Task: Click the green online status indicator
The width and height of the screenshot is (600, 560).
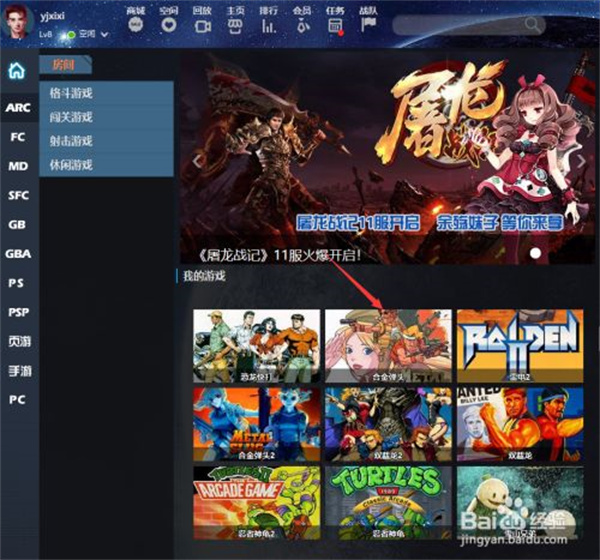Action: [x=71, y=35]
